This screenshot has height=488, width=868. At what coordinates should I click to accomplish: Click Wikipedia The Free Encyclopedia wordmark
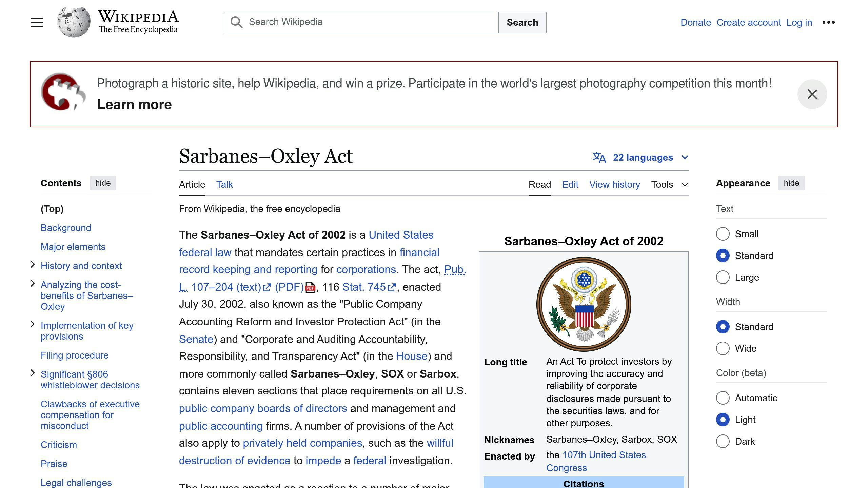click(x=138, y=22)
